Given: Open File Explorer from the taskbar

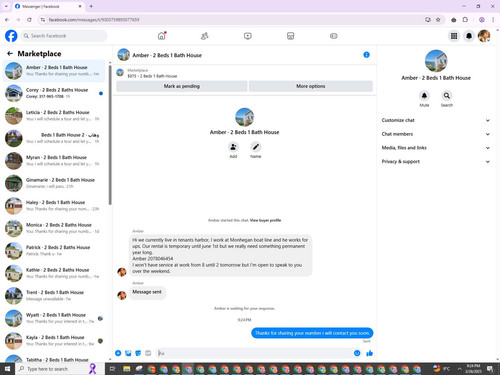Looking at the screenshot, I should coord(126,369).
